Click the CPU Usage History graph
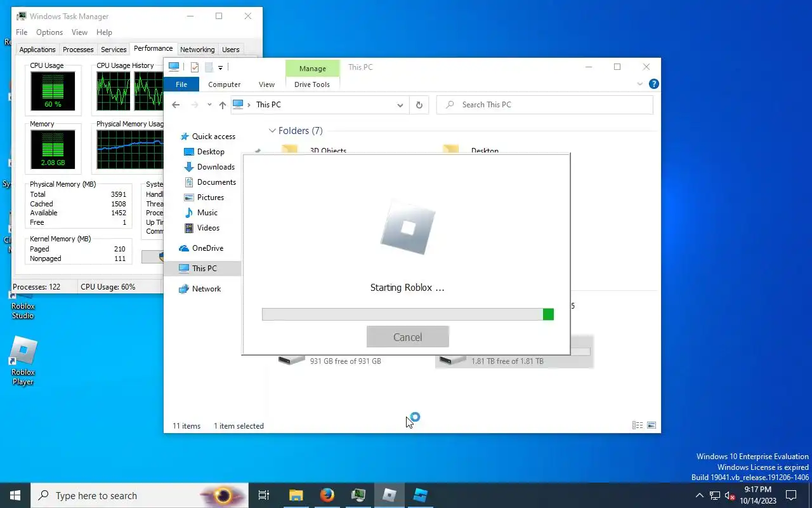 coord(130,91)
